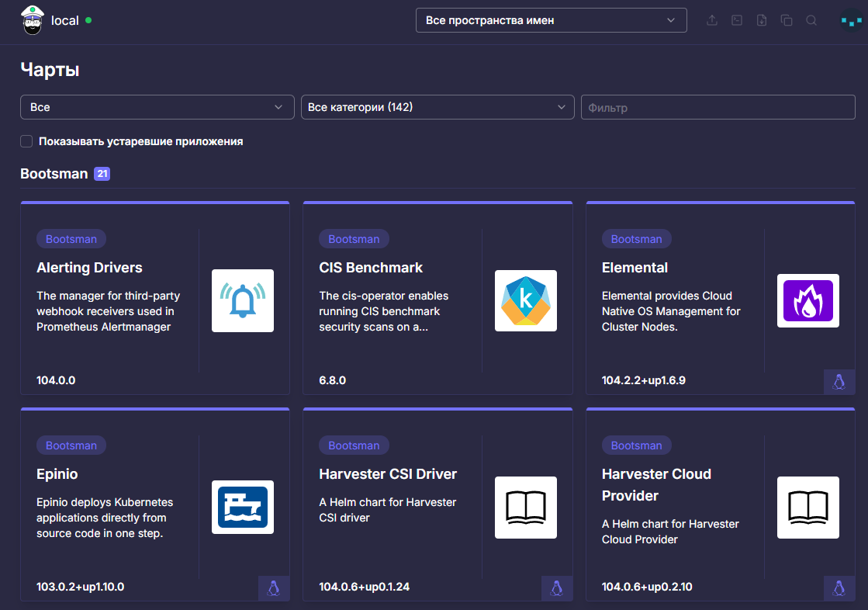Image resolution: width=868 pixels, height=610 pixels.
Task: Click the Elemental description text
Action: click(x=671, y=311)
